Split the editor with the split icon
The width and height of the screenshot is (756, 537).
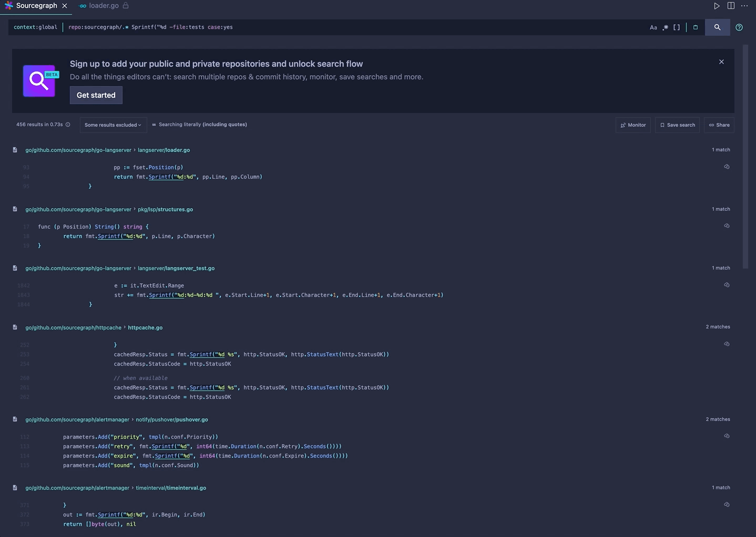pos(731,6)
